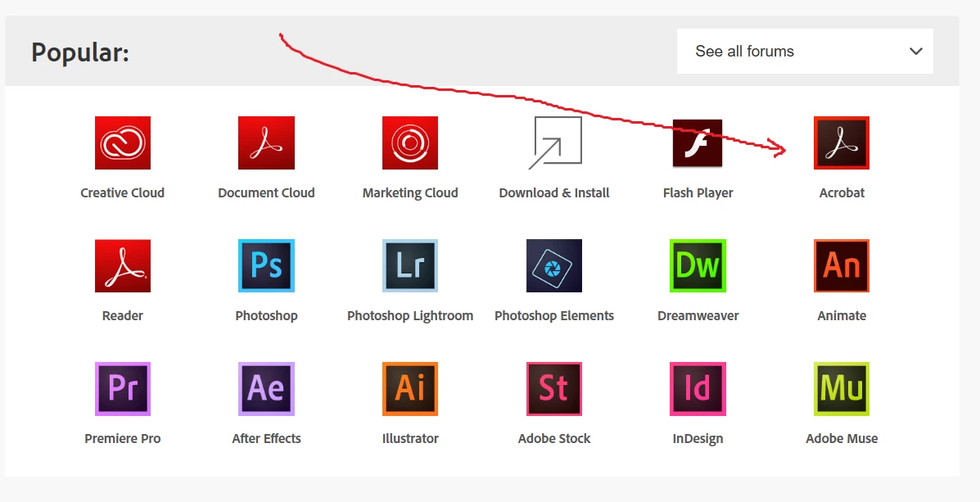
Task: Open the Adobe Muse Mu icon
Action: pos(842,389)
